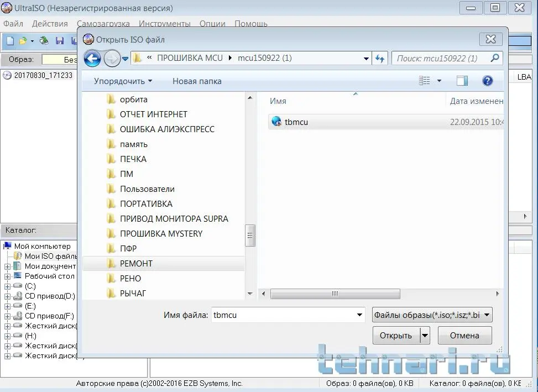Open the Файл menu
538x392 pixels.
[13, 24]
